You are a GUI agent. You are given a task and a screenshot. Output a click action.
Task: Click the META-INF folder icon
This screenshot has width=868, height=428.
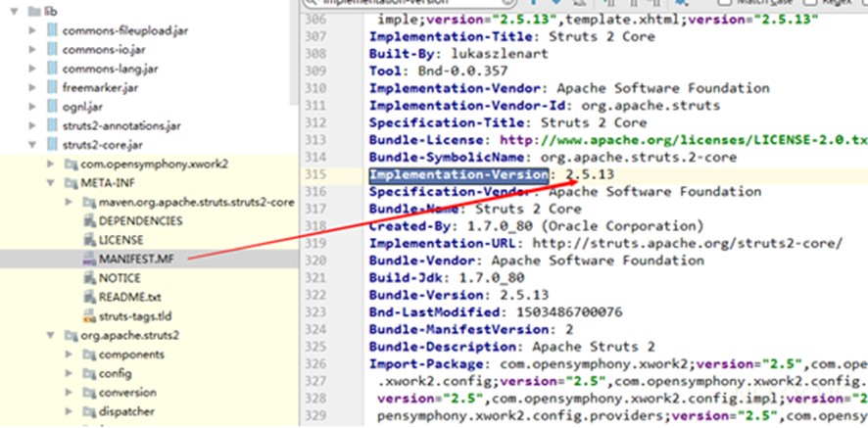70,183
